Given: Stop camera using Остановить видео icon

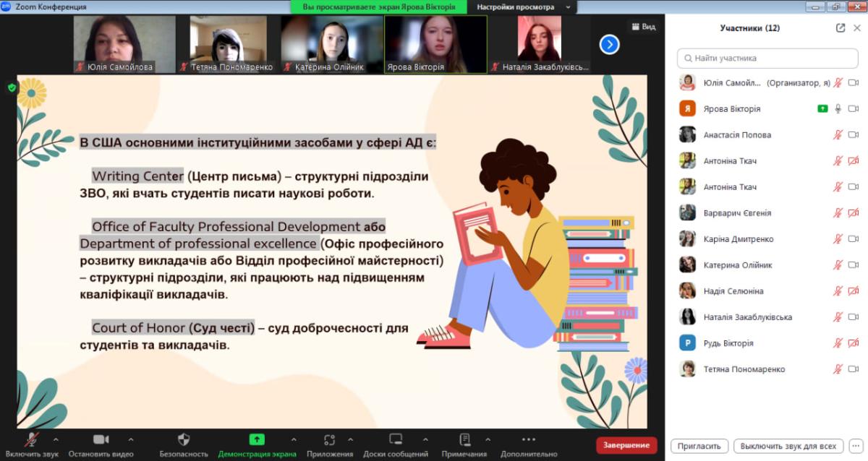Looking at the screenshot, I should [101, 439].
